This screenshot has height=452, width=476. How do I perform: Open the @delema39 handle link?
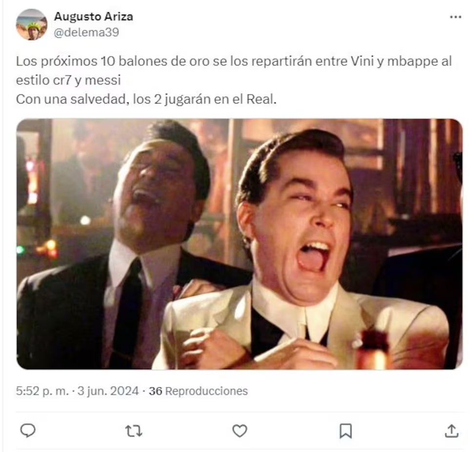pyautogui.click(x=86, y=32)
